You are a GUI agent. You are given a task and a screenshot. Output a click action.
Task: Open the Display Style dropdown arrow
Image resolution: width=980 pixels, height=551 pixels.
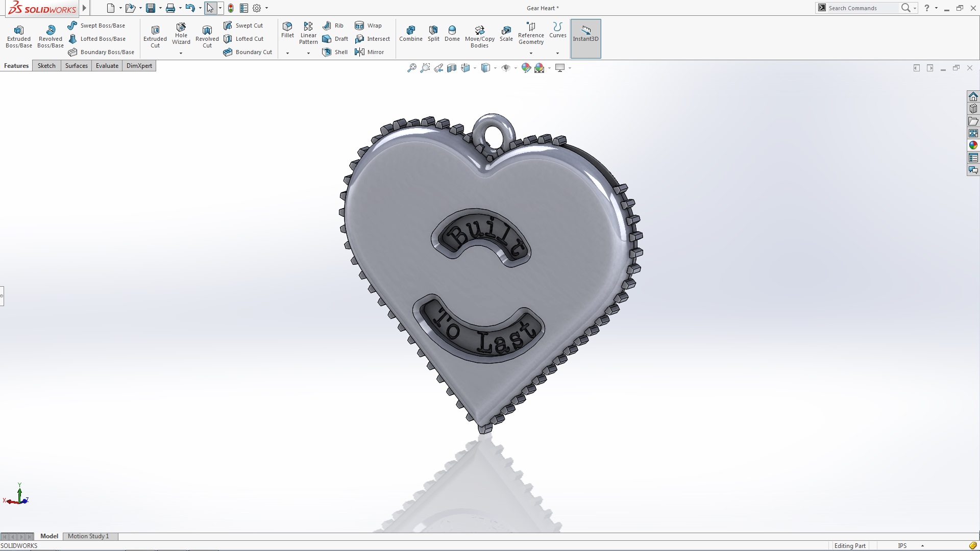(495, 67)
